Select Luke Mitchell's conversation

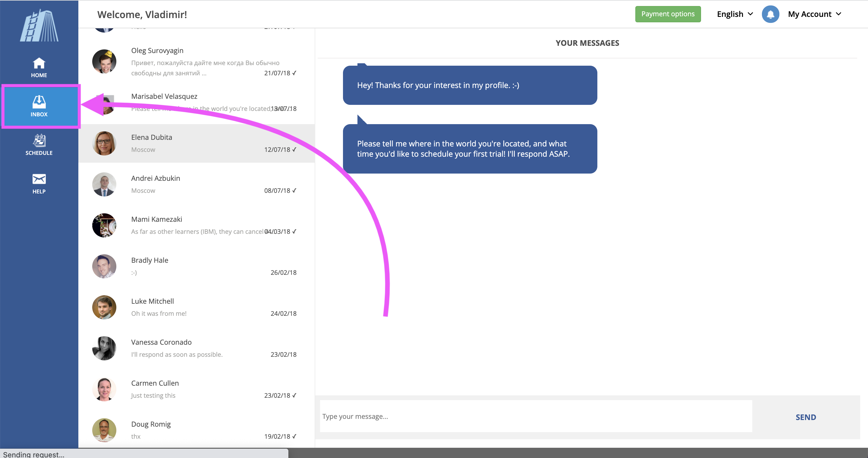(197, 307)
